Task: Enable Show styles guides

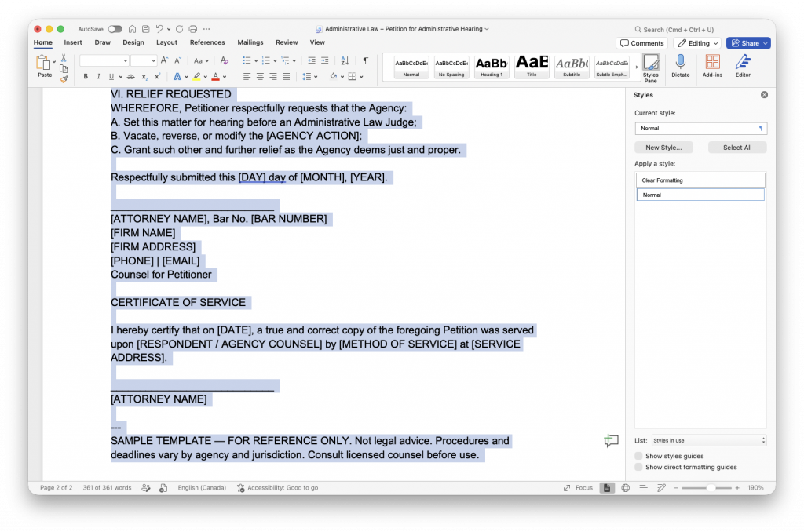Action: pyautogui.click(x=638, y=456)
